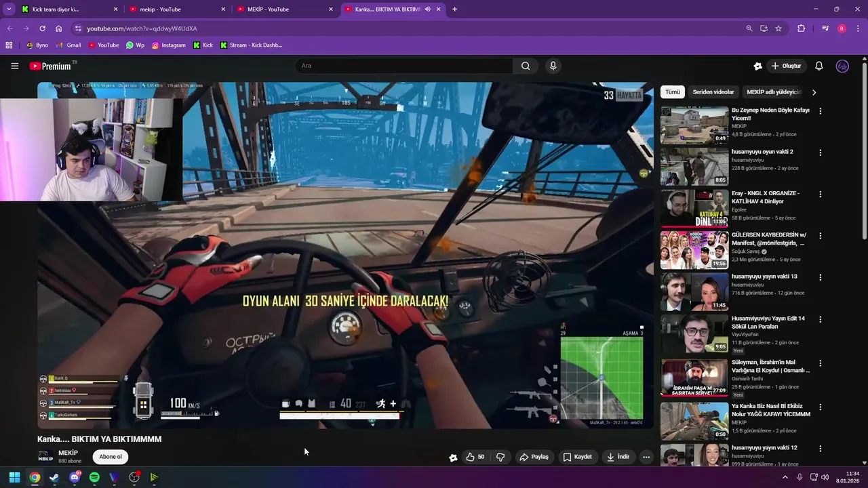Like the video with thumbs up
The height and width of the screenshot is (488, 868).
click(475, 457)
